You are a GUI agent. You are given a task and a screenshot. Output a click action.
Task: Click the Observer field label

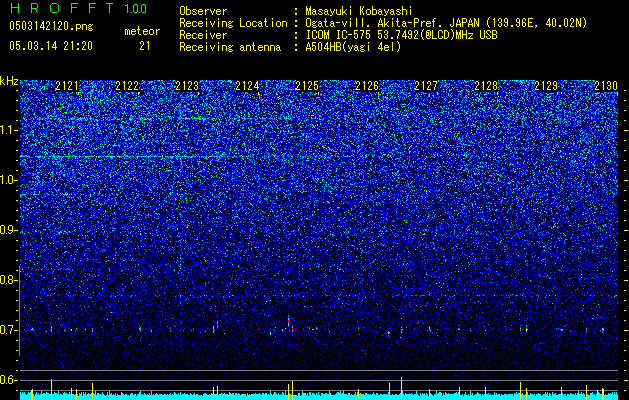[x=203, y=11]
